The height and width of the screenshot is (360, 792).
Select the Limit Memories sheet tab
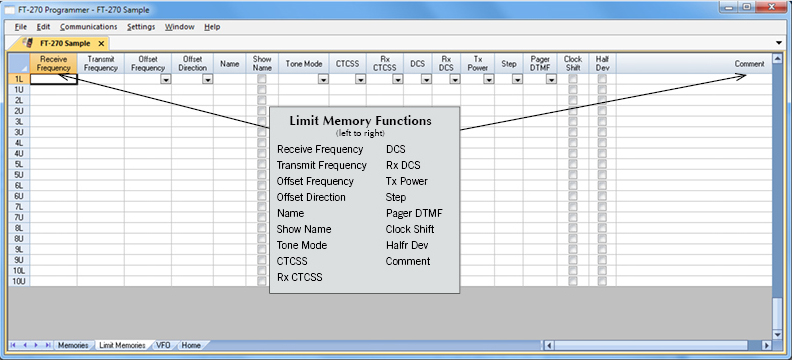122,346
